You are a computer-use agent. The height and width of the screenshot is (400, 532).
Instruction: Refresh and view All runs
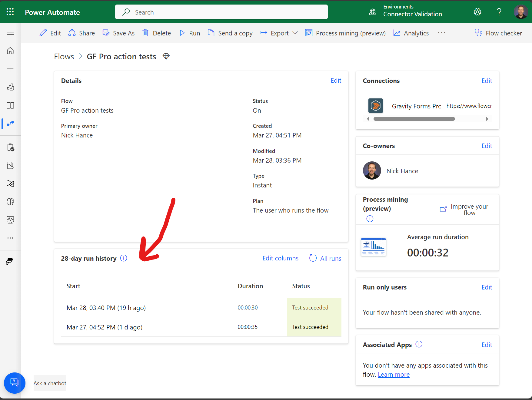325,258
